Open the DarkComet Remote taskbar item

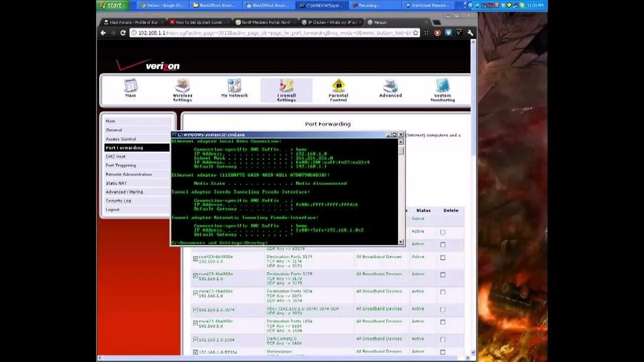tap(429, 6)
